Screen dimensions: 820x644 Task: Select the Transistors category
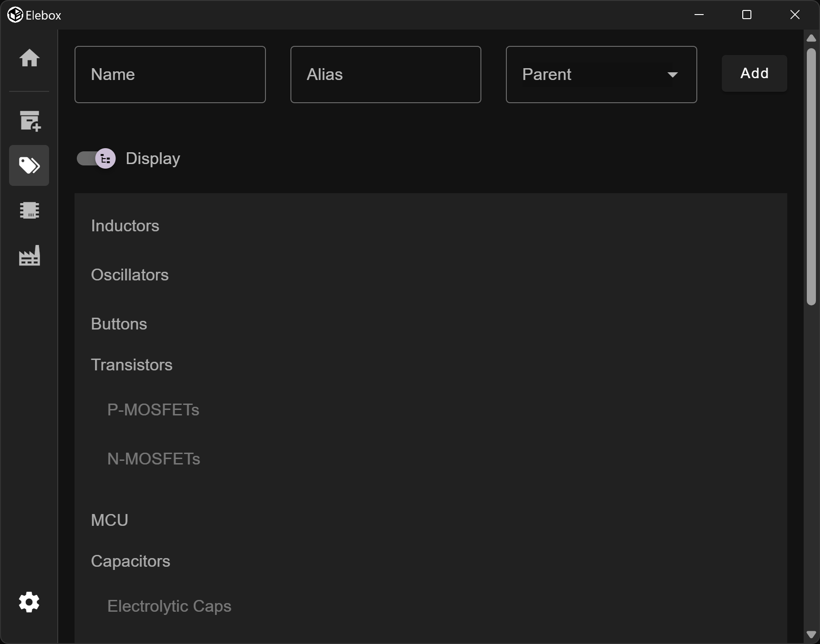coord(131,365)
